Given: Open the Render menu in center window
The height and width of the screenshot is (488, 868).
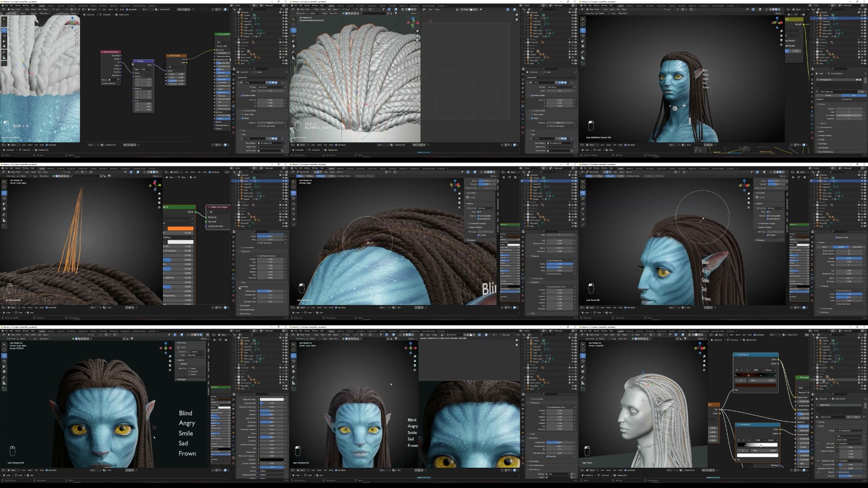Looking at the screenshot, I should (307, 168).
